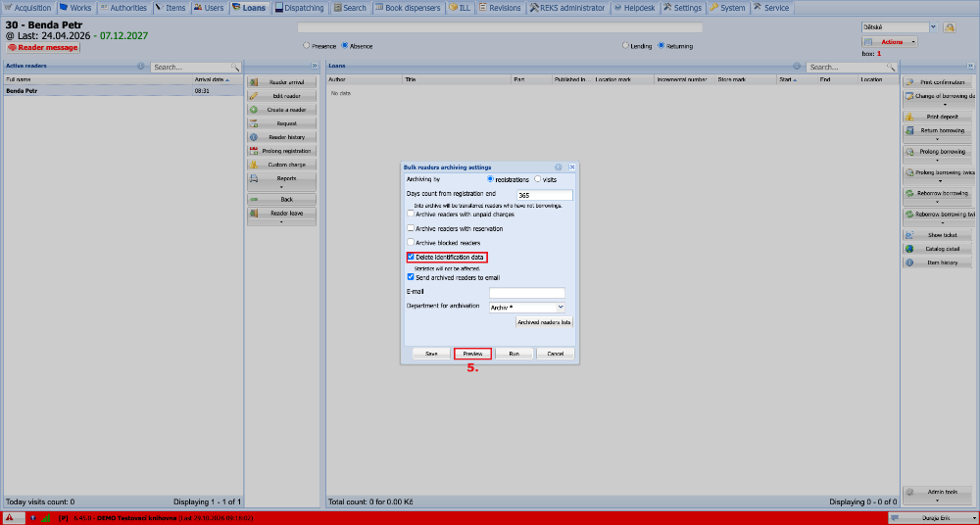This screenshot has height=525, width=980.
Task: Open Archived readers lists
Action: [544, 322]
